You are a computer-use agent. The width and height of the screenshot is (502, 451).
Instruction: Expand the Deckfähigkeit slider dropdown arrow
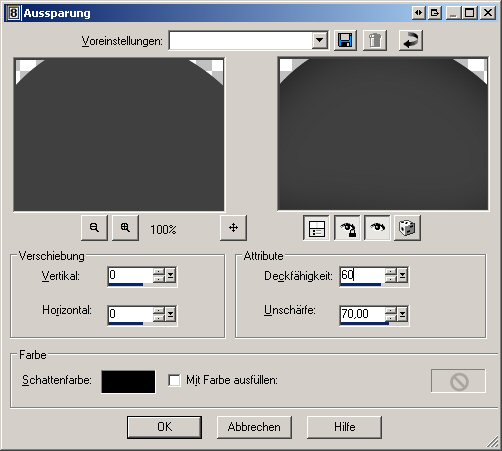[x=403, y=275]
